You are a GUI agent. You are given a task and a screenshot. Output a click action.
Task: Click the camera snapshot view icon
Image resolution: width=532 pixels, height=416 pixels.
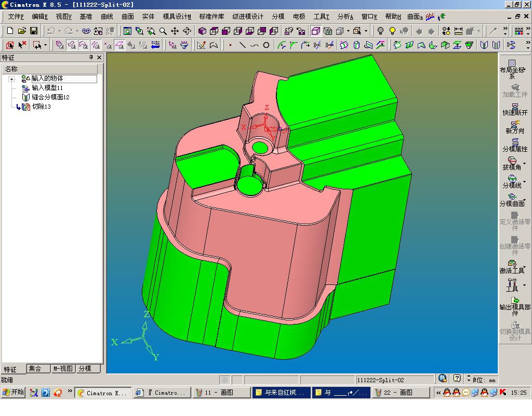tap(301, 31)
